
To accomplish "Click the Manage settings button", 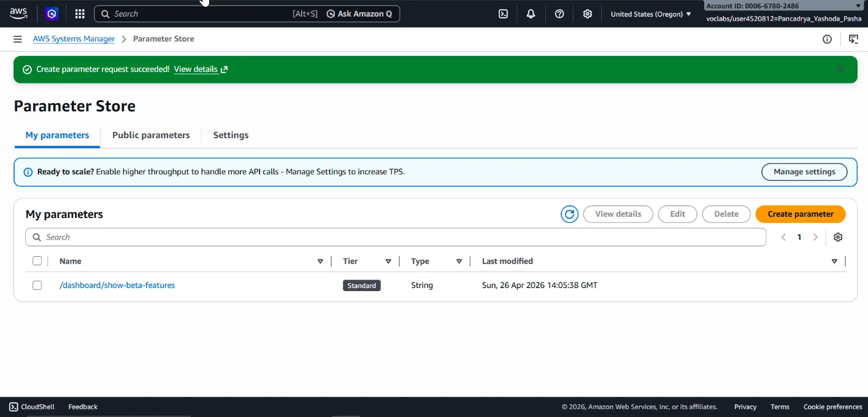I will coord(804,172).
